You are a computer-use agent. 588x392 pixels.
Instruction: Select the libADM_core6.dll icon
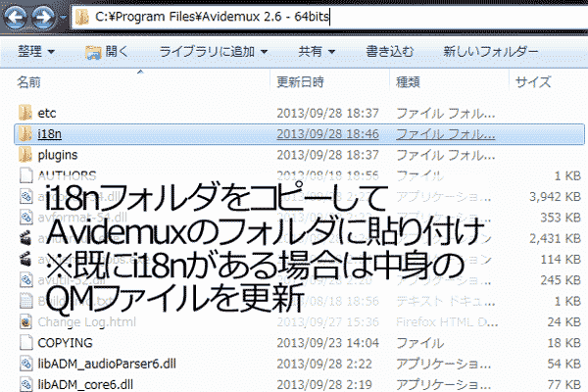(25, 384)
